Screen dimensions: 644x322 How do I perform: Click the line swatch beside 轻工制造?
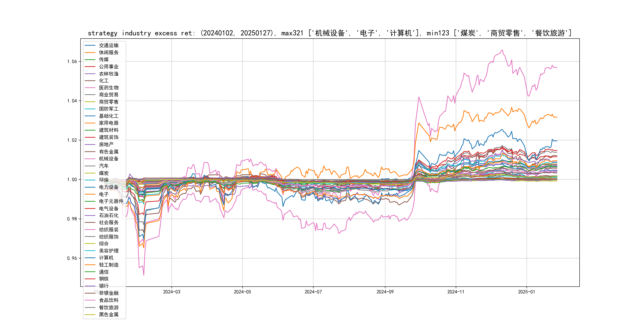pos(90,265)
